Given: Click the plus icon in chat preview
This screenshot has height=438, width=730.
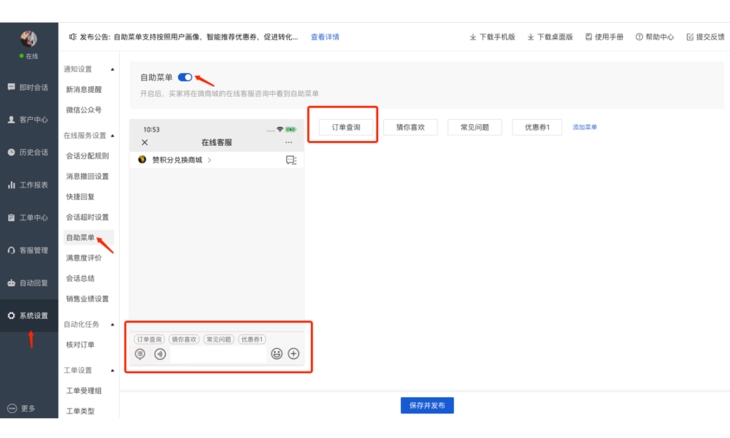Looking at the screenshot, I should [x=294, y=354].
